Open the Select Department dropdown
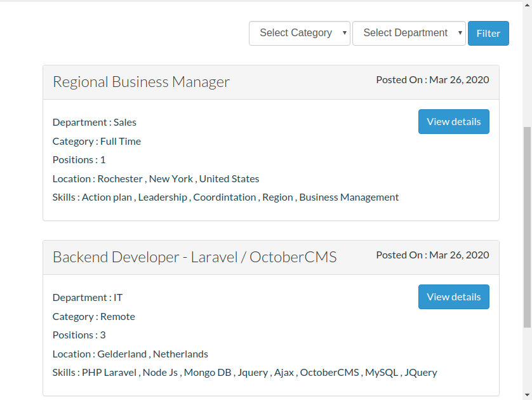 coord(409,33)
